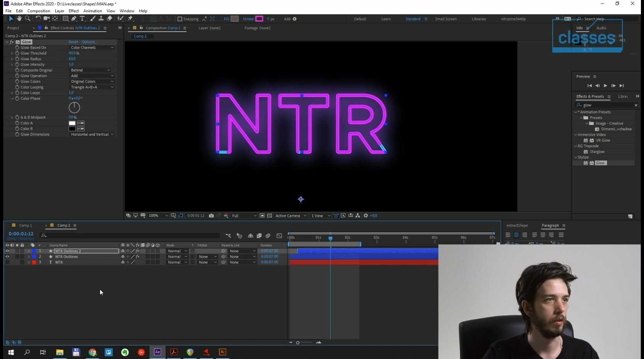The width and height of the screenshot is (644, 359).
Task: Select the Hand tool
Action: click(19, 19)
